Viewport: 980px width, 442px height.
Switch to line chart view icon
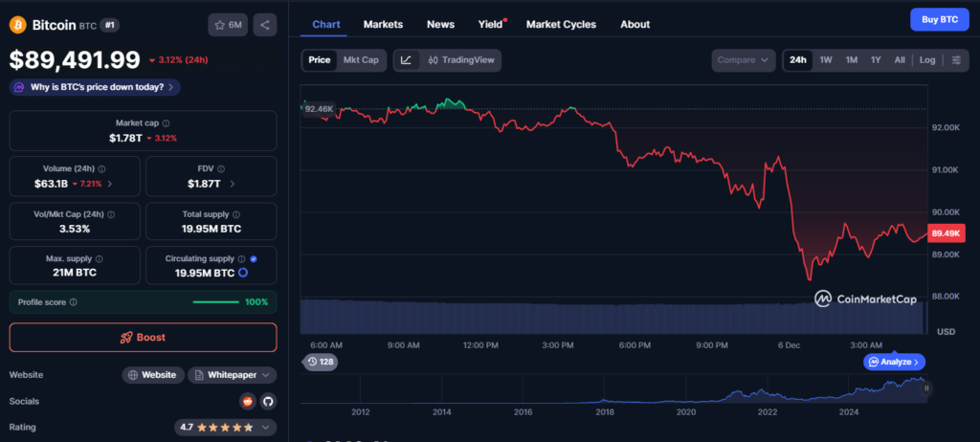(x=406, y=60)
